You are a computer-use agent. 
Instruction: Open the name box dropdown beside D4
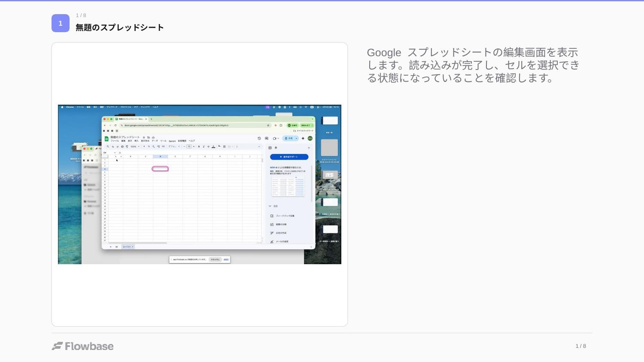click(115, 153)
